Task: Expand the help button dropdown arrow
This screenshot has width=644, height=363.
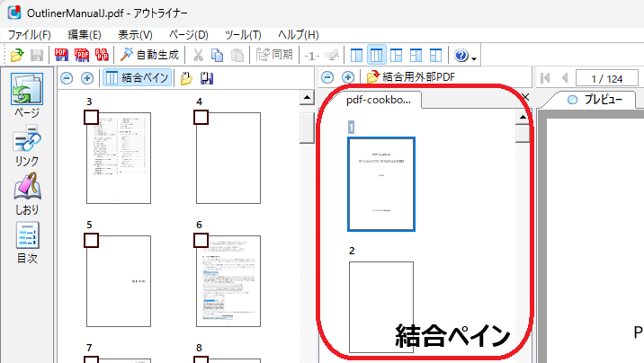Action: 474,57
